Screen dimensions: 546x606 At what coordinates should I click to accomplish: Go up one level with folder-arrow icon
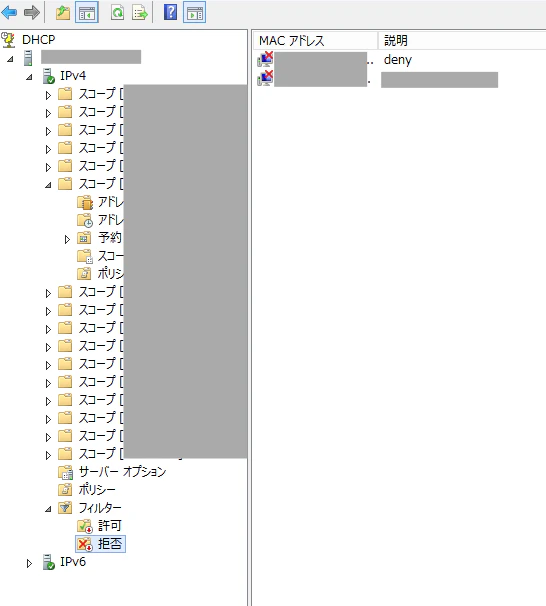[x=63, y=12]
